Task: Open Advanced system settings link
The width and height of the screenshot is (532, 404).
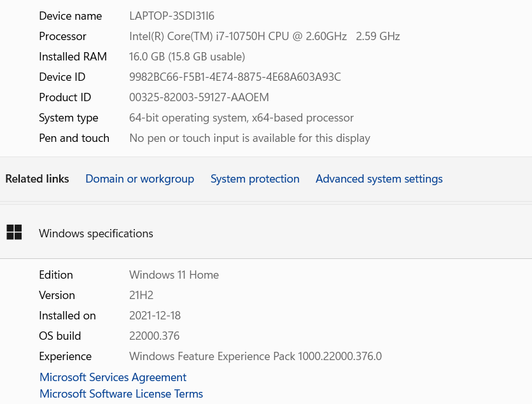Action: tap(379, 179)
